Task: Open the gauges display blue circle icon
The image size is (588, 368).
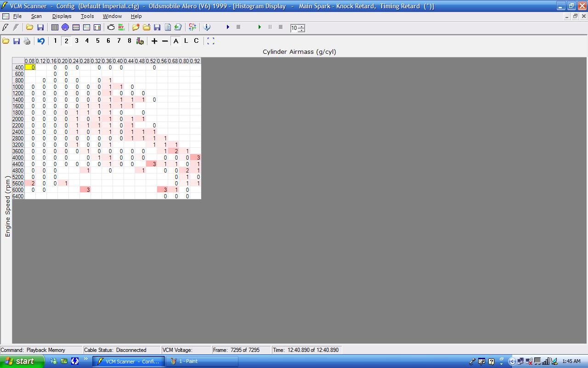Action: 65,28
